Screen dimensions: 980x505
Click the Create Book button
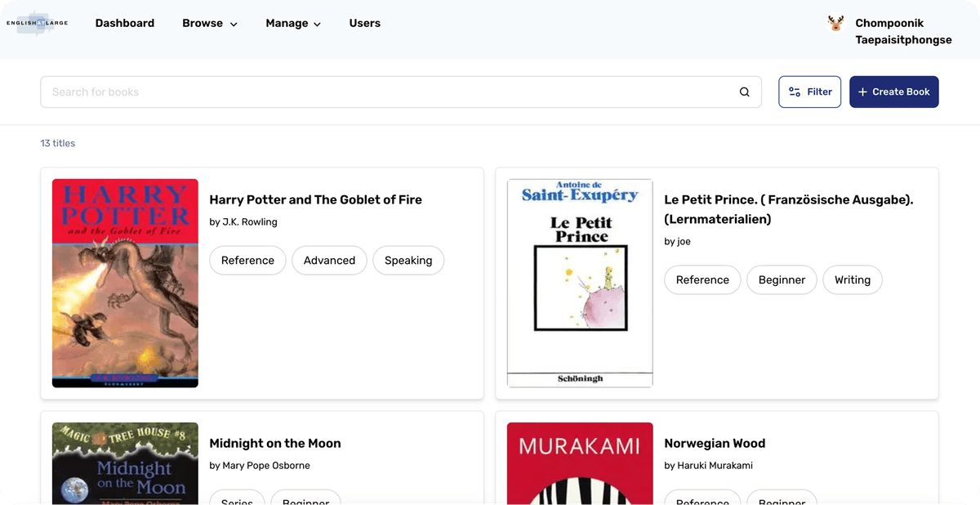[x=893, y=92]
